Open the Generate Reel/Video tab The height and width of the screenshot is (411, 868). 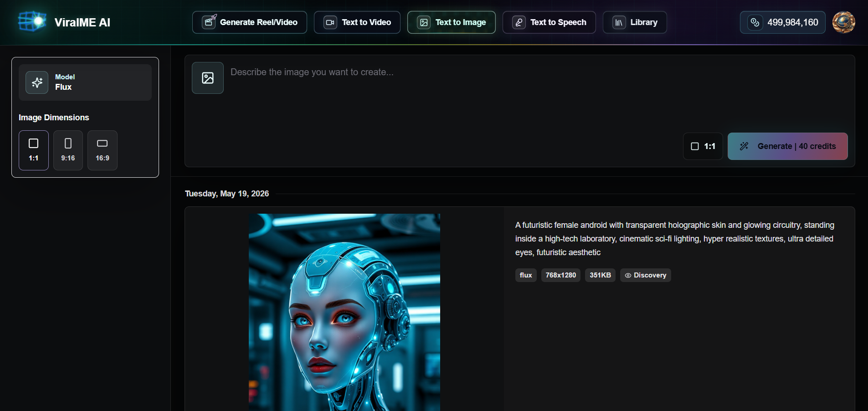(250, 22)
